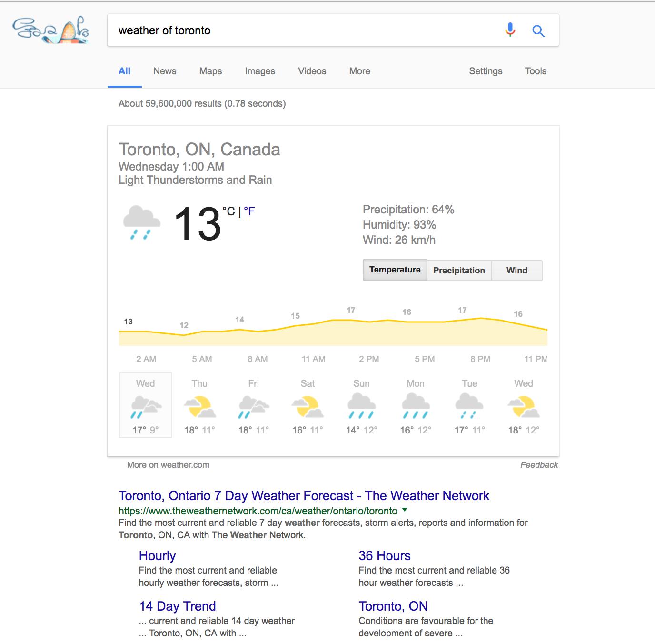The width and height of the screenshot is (655, 644).
Task: Switch to the Images tab
Action: click(x=260, y=71)
